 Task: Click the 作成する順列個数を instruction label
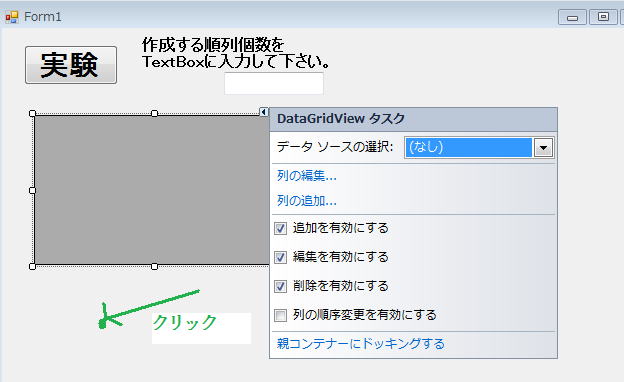tap(213, 45)
